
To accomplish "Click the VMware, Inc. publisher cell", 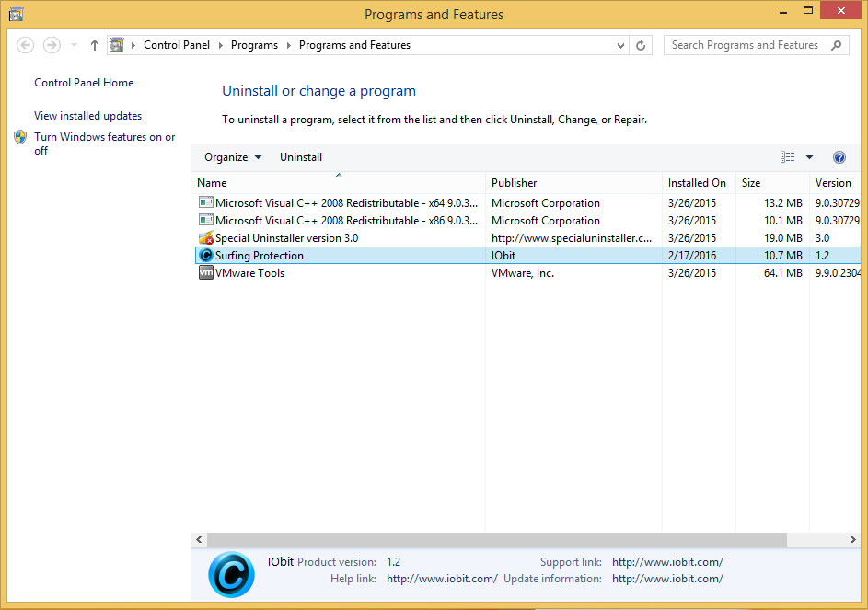I will tap(523, 273).
